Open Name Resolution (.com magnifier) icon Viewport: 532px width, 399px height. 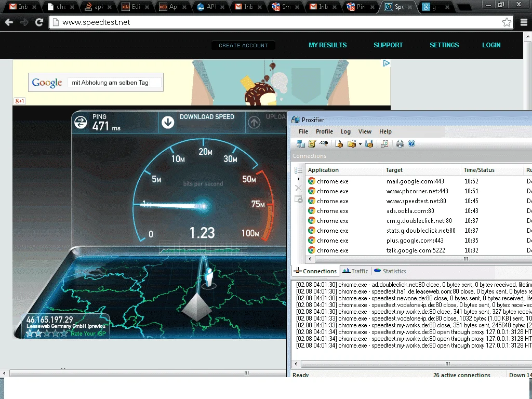[324, 143]
